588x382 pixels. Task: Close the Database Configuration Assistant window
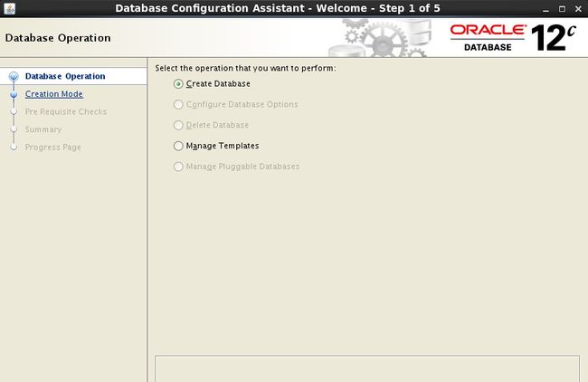[578, 9]
